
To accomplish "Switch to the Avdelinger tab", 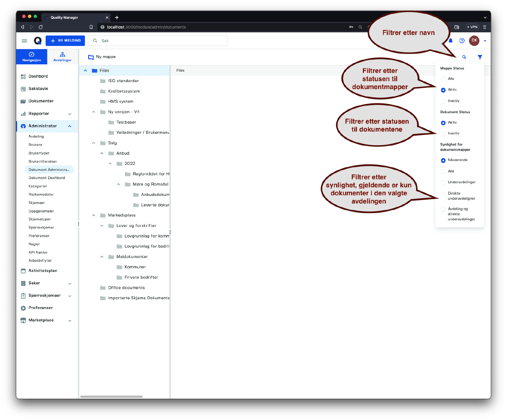I will (x=62, y=57).
